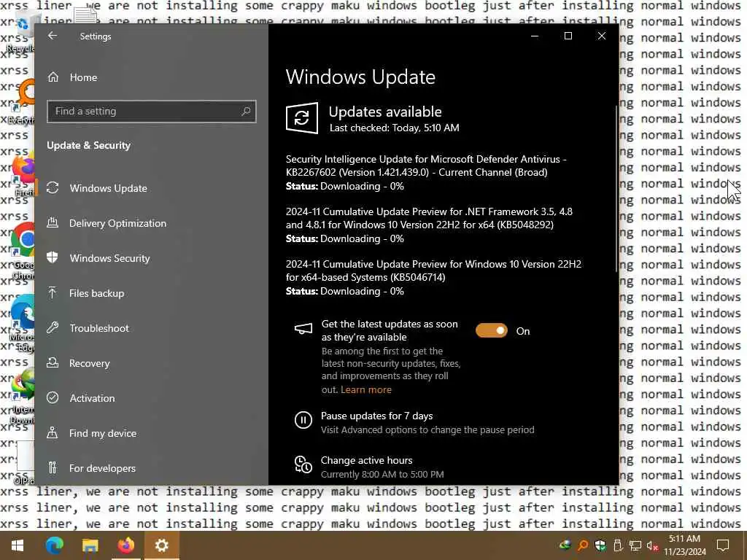Image resolution: width=747 pixels, height=560 pixels.
Task: Click the large Updates available refresh icon
Action: click(301, 117)
